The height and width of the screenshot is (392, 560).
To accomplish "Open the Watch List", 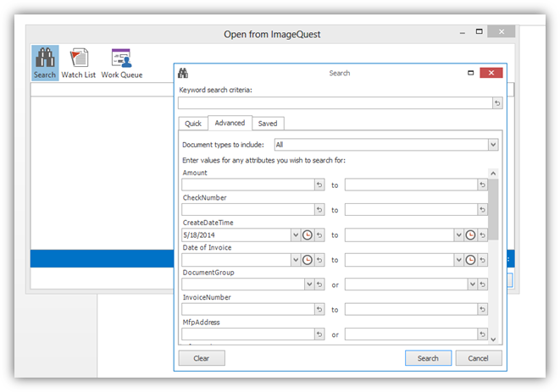I will coord(79,63).
